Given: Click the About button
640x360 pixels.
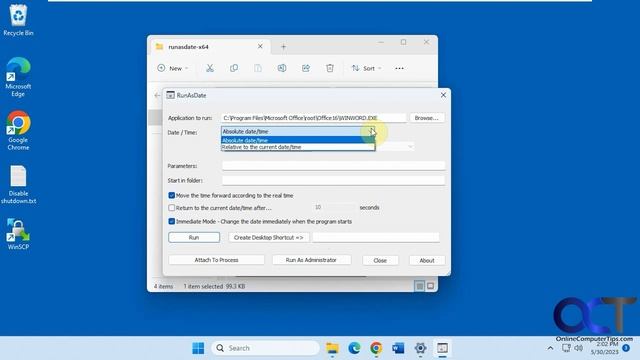Looking at the screenshot, I should pyautogui.click(x=427, y=260).
